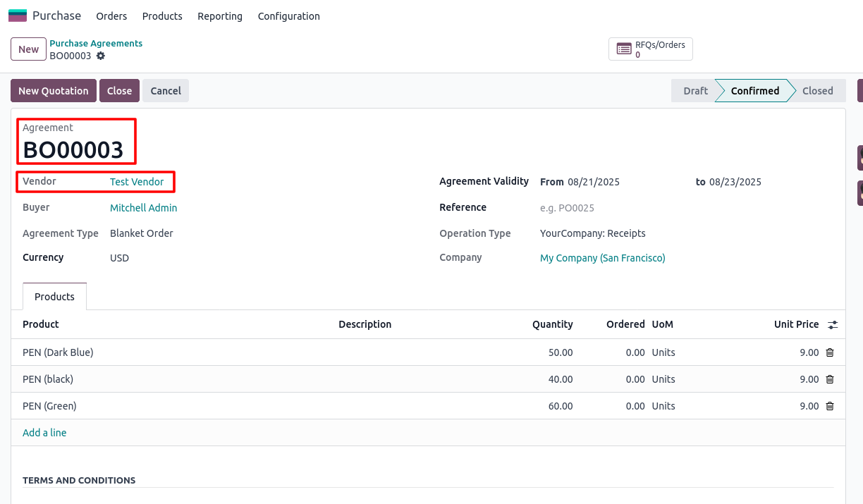Switch to the Products tab
Image resolution: width=863 pixels, height=504 pixels.
(x=54, y=296)
